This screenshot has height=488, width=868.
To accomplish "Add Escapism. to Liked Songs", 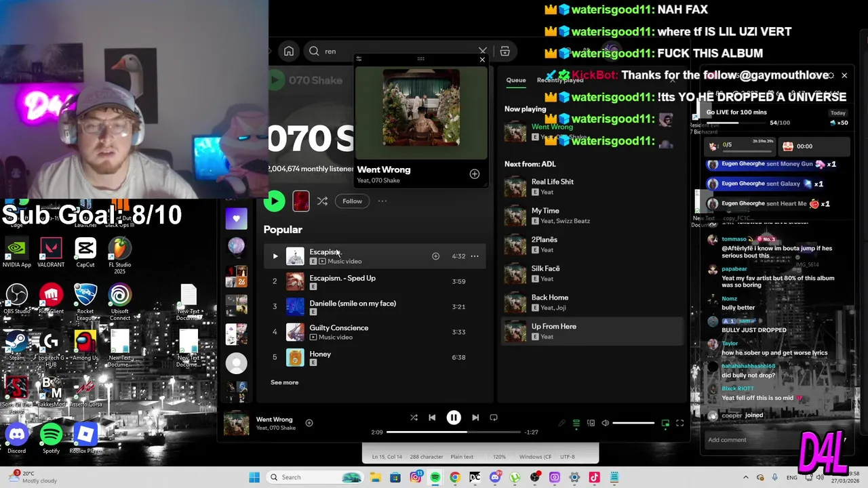I will [435, 256].
